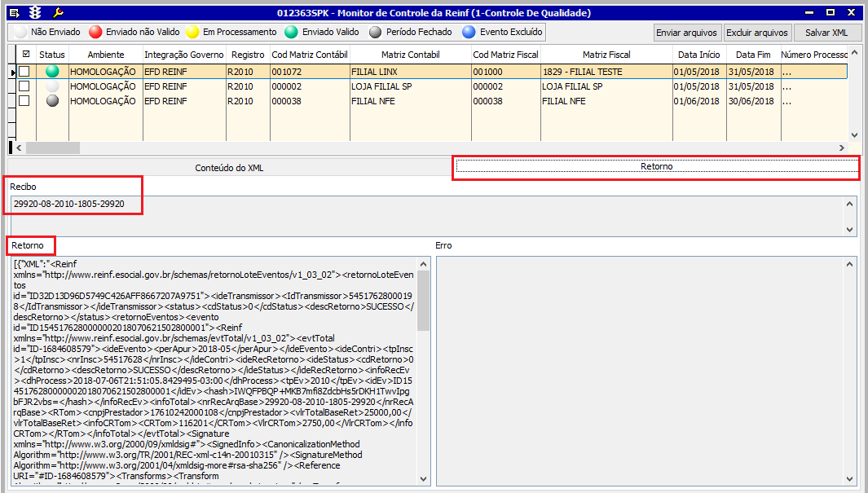Click the gray status circle for FILIAL NFE row

click(52, 101)
